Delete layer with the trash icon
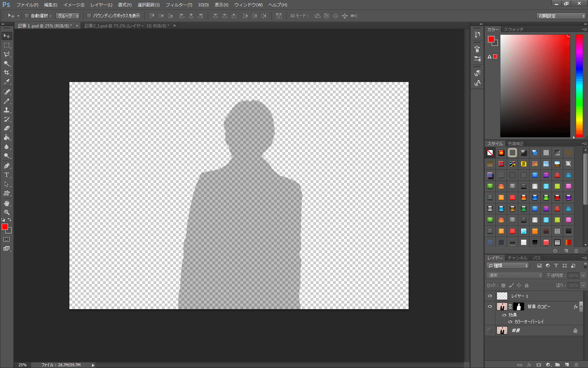588x368 pixels. pyautogui.click(x=576, y=365)
